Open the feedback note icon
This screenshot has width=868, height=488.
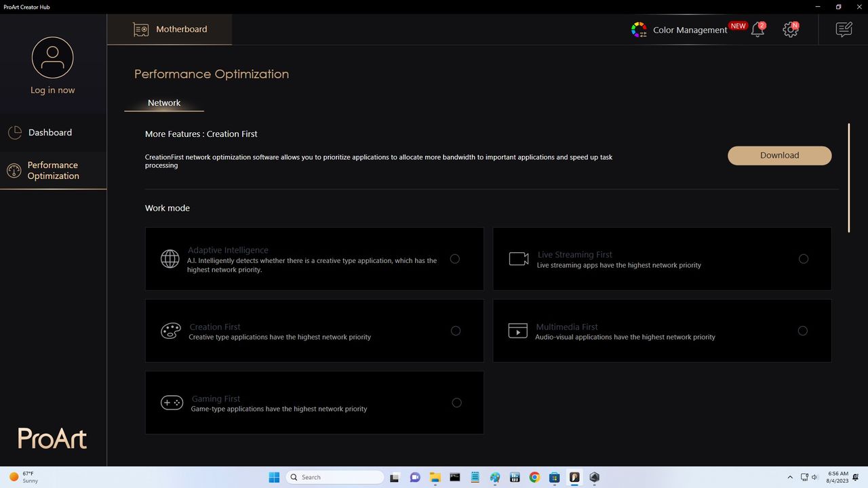(x=844, y=29)
